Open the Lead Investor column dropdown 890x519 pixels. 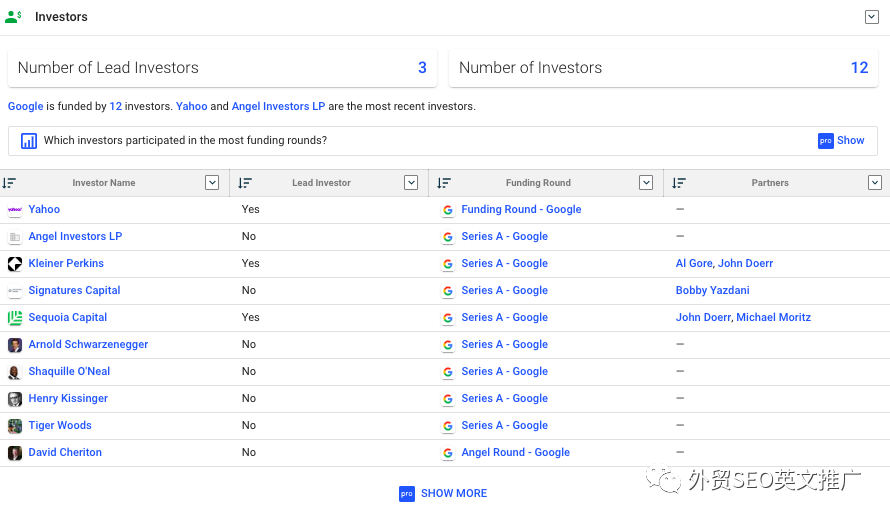coord(410,183)
